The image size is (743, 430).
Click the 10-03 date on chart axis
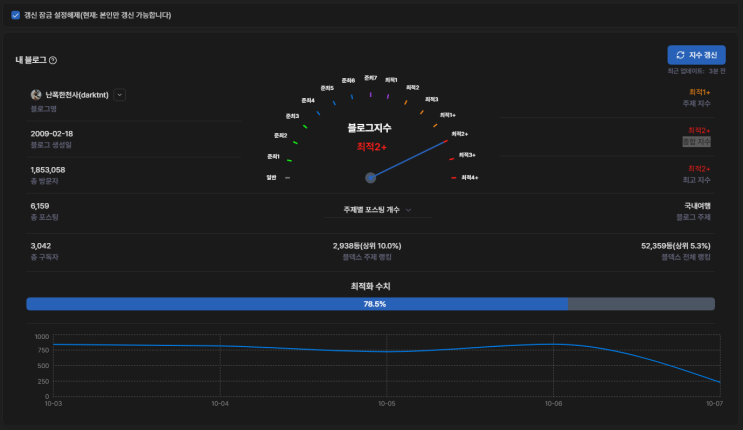53,404
